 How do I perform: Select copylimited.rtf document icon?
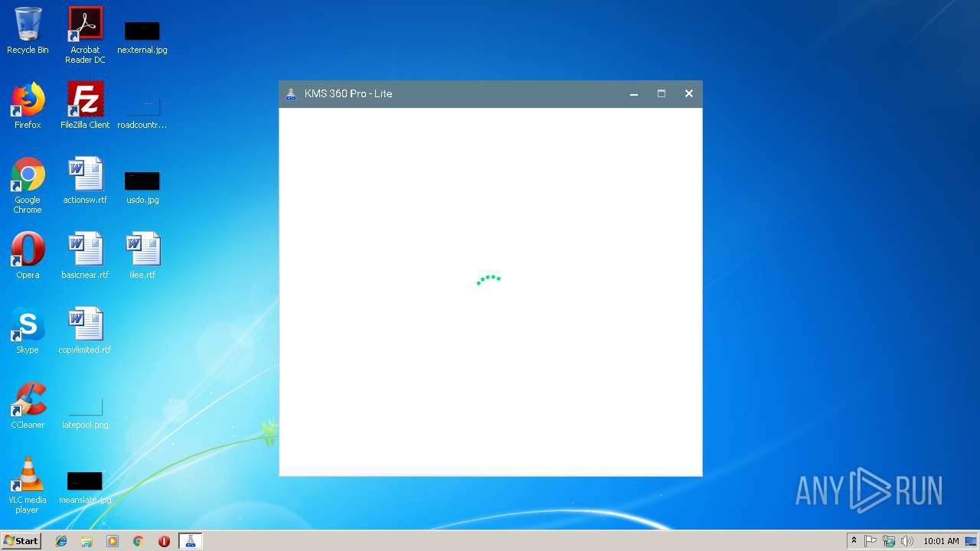pos(85,331)
